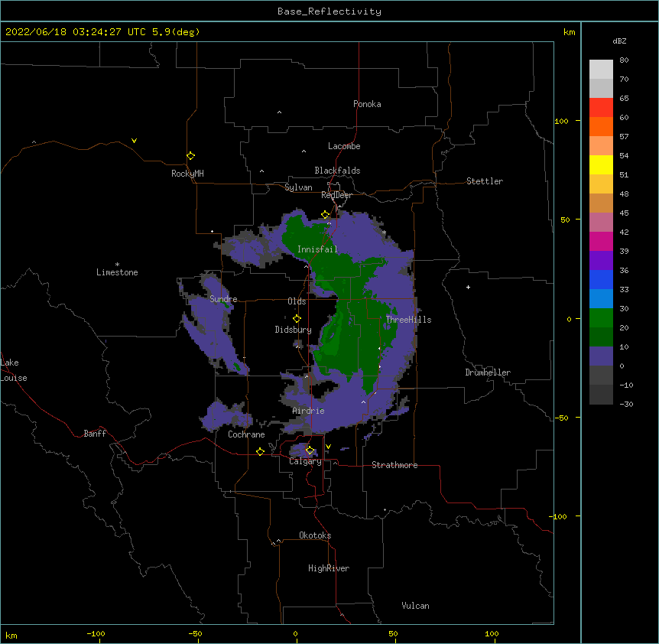Click the Olds city label

pyautogui.click(x=297, y=301)
